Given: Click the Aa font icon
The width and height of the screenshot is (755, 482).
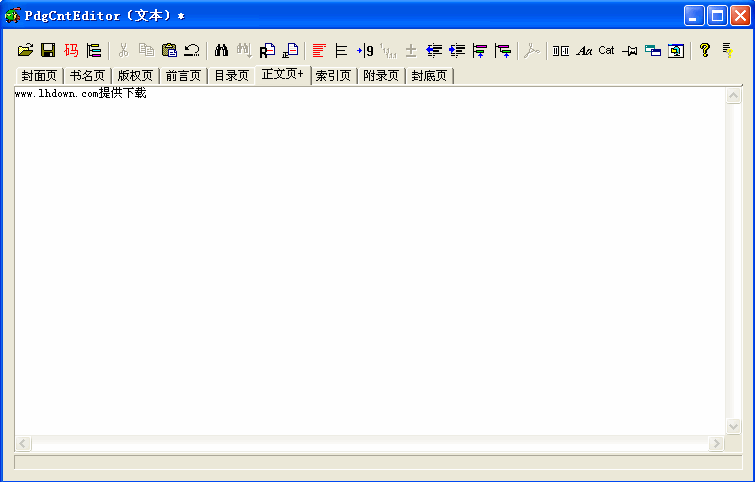Looking at the screenshot, I should pyautogui.click(x=584, y=50).
